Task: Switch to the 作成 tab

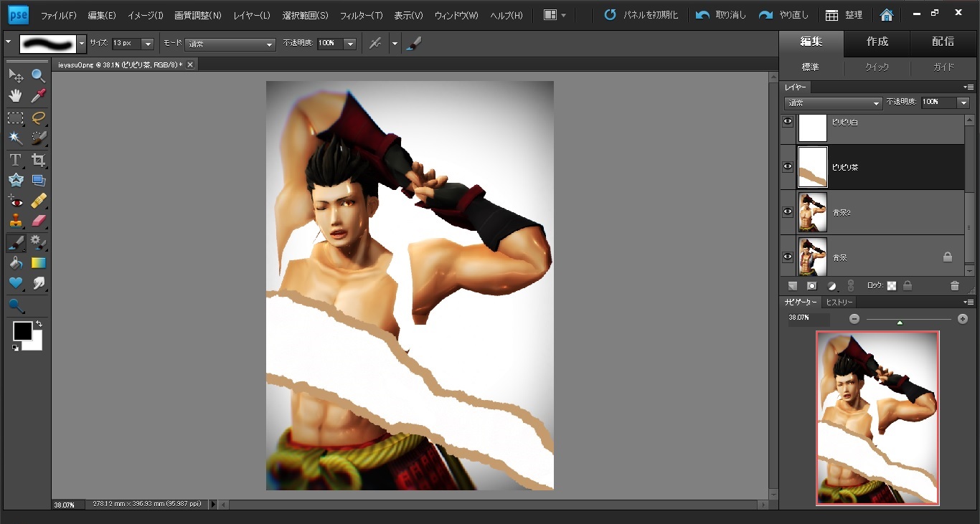Action: [877, 42]
